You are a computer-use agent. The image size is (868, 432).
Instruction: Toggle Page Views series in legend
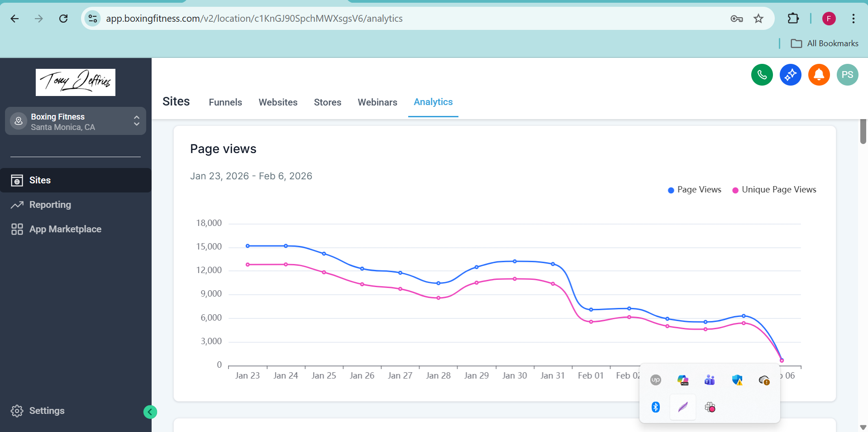point(695,190)
